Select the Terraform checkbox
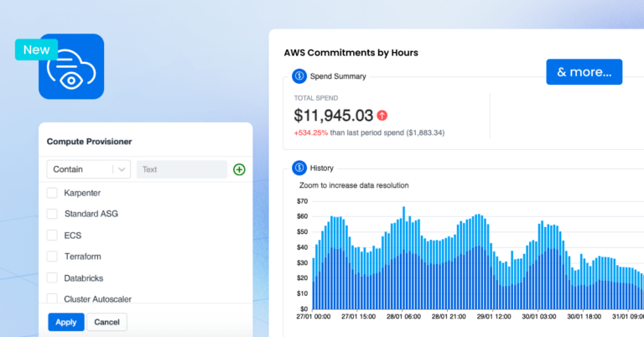Viewport: 644px width, 337px height. 52,257
